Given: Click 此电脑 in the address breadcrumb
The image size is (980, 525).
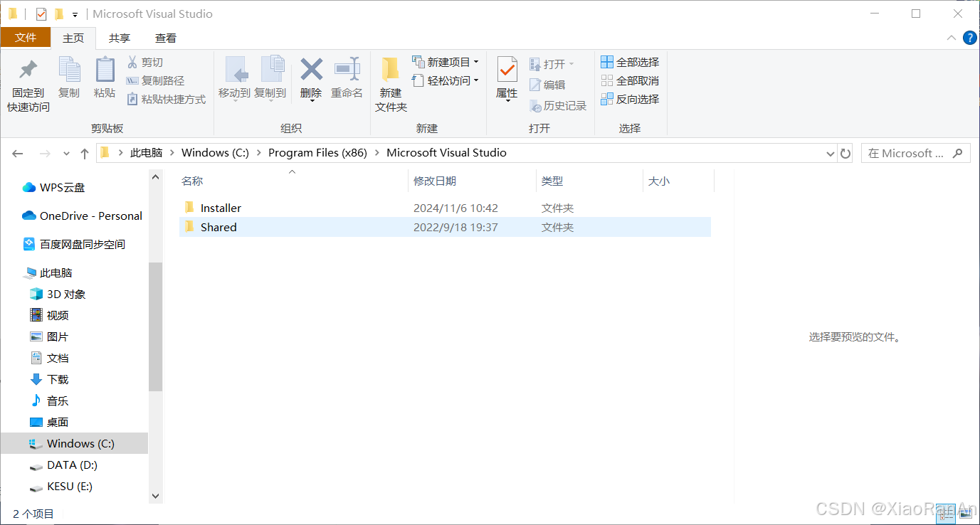Looking at the screenshot, I should click(x=146, y=153).
